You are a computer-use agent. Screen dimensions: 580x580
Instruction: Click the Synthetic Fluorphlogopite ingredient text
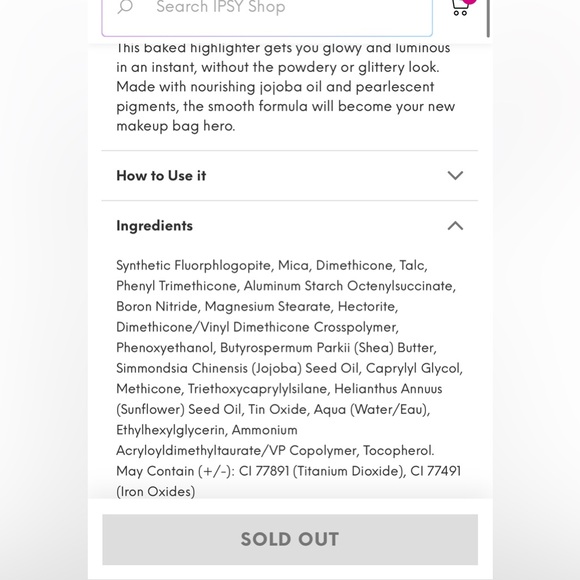[194, 266]
